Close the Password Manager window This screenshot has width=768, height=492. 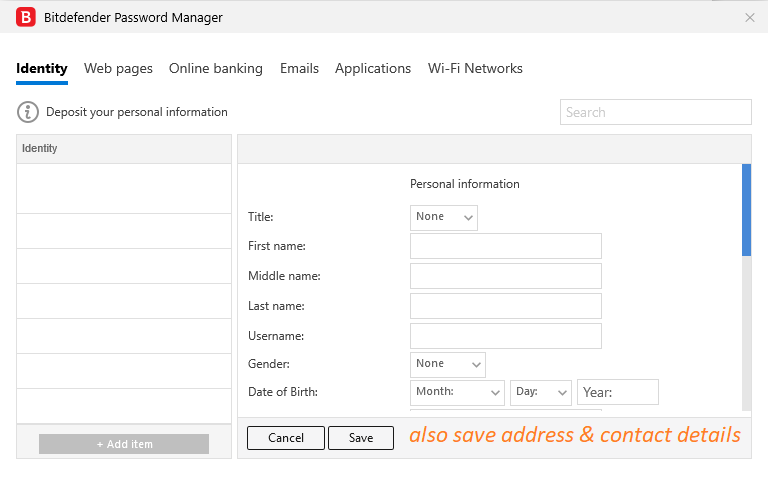(x=750, y=17)
